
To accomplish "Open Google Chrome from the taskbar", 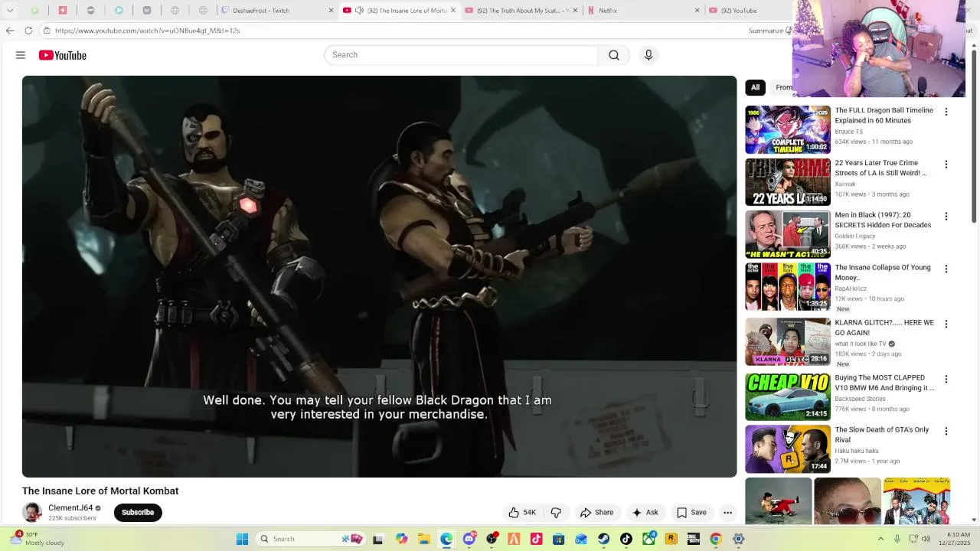I will pos(716,539).
